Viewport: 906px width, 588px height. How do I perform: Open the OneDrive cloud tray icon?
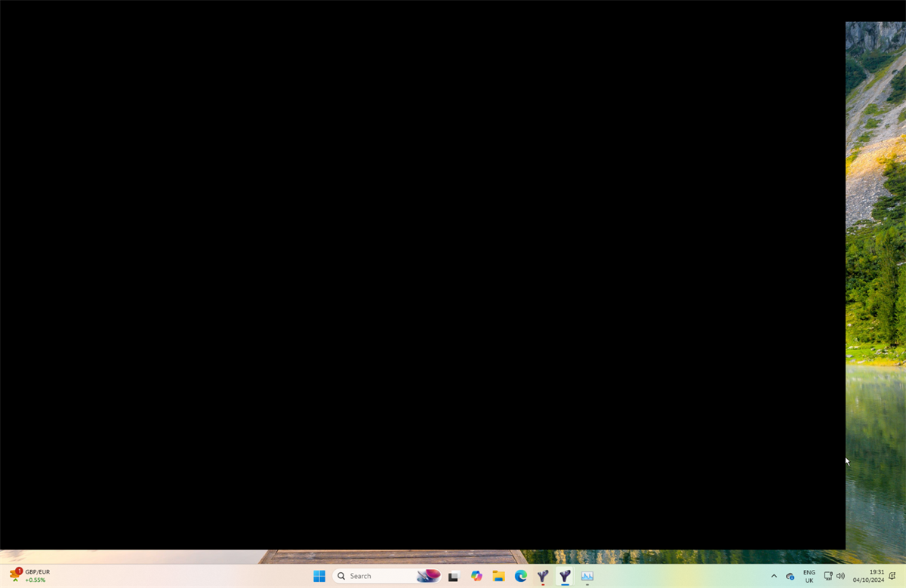(x=790, y=576)
